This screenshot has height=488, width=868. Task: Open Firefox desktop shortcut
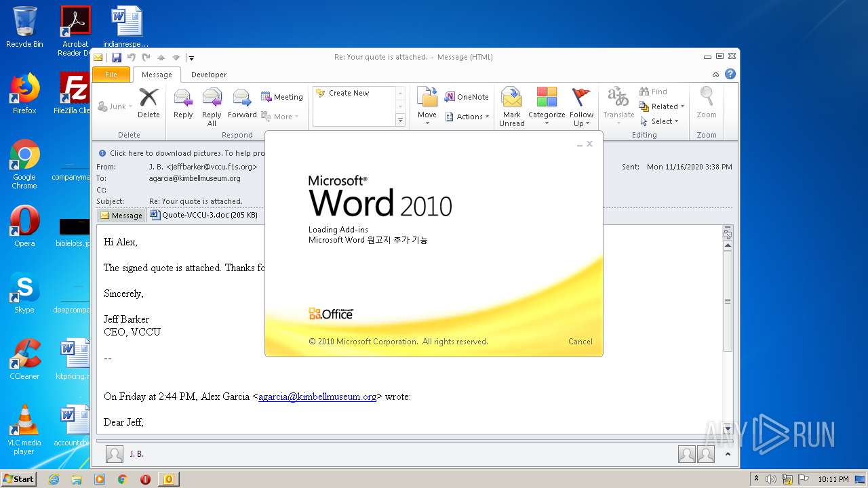pos(24,94)
